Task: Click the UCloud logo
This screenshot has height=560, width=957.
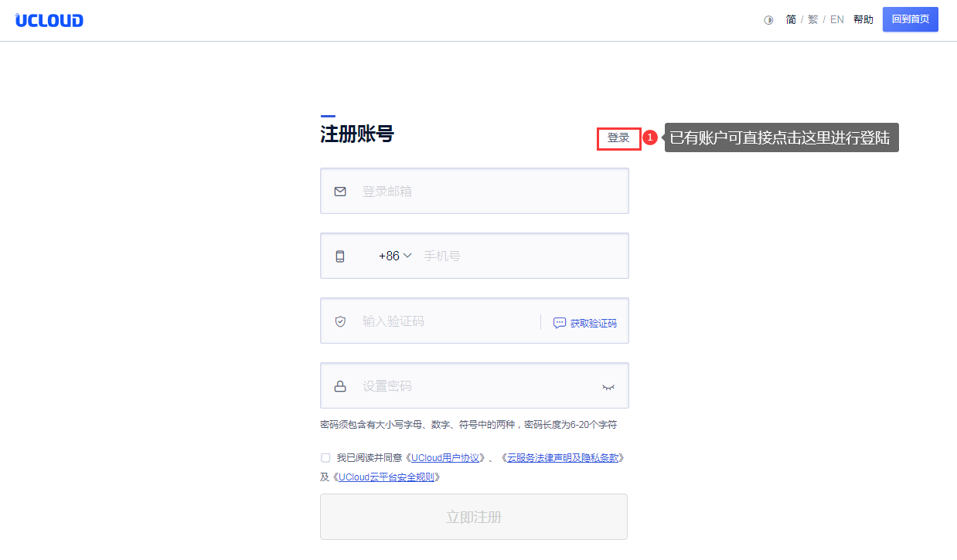Action: 49,20
